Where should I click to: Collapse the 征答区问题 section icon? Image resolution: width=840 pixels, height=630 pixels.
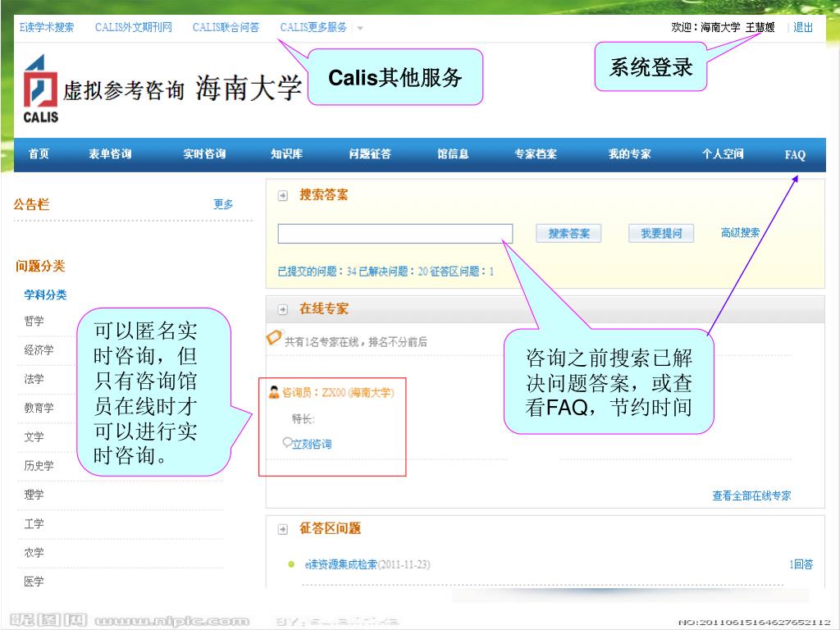pos(282,529)
